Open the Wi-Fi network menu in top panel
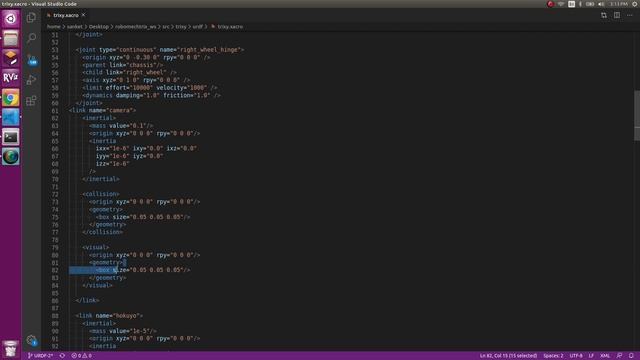Image resolution: width=640 pixels, height=360 pixels. pos(561,4)
